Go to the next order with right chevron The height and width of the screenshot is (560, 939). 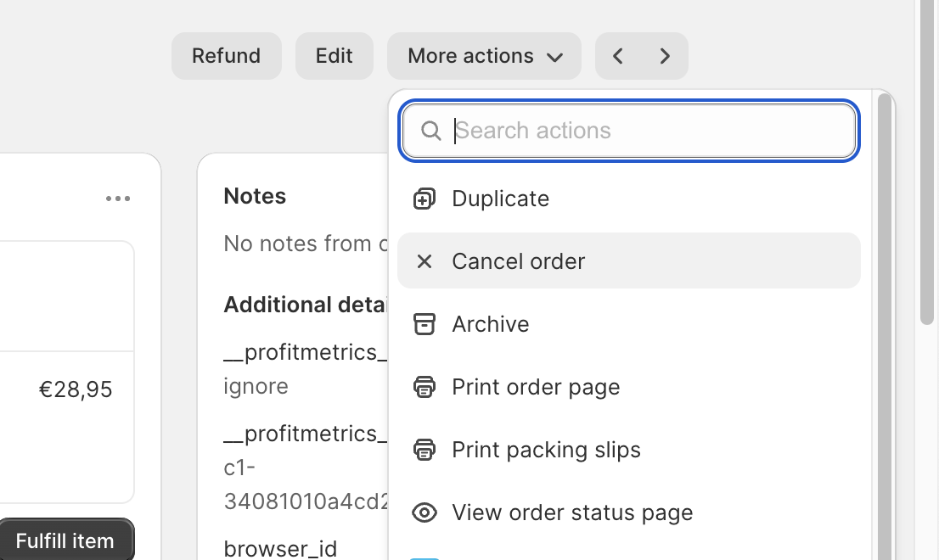coord(665,56)
